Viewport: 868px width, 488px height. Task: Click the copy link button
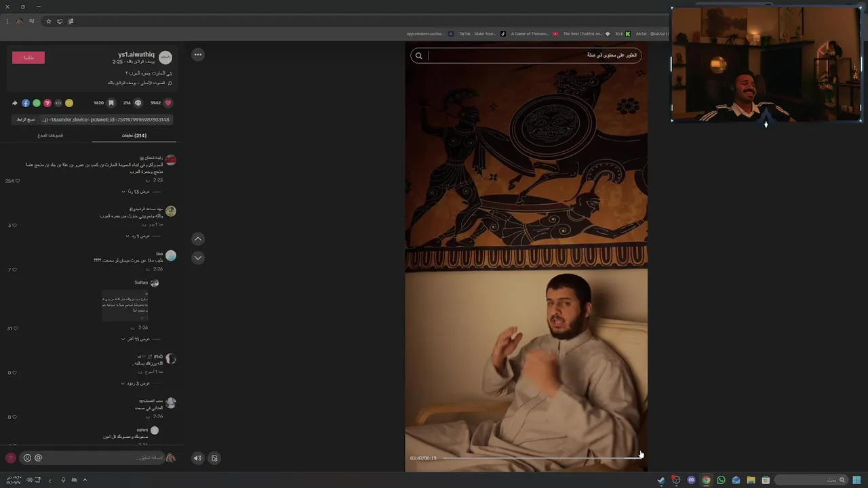pos(26,119)
